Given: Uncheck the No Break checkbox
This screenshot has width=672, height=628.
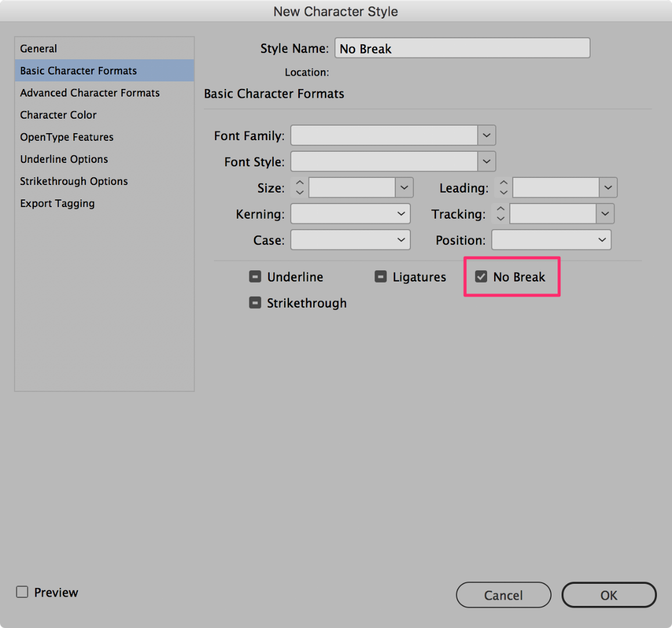Looking at the screenshot, I should click(481, 277).
